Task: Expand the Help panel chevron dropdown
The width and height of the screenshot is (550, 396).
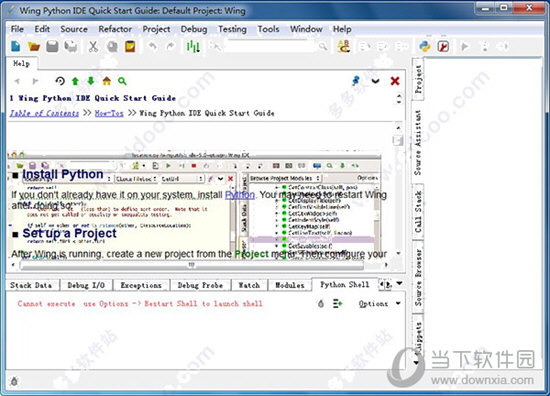Action: click(x=375, y=81)
